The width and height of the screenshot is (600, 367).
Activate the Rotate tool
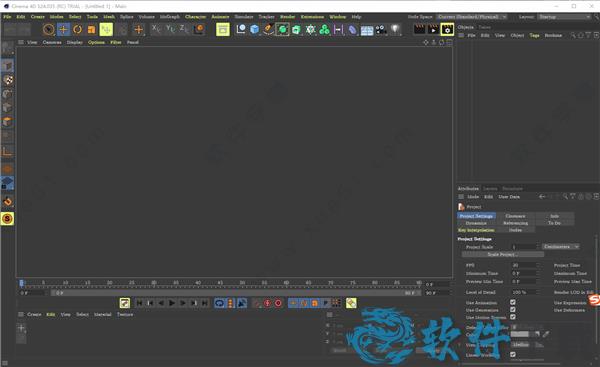pos(77,29)
